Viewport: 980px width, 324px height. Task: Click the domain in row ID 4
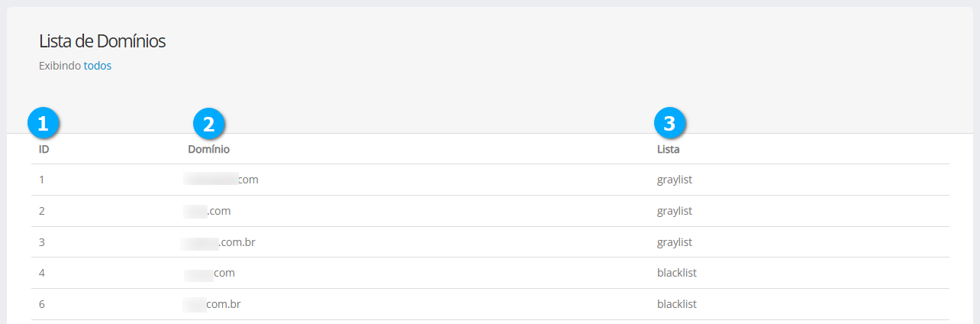pyautogui.click(x=211, y=273)
